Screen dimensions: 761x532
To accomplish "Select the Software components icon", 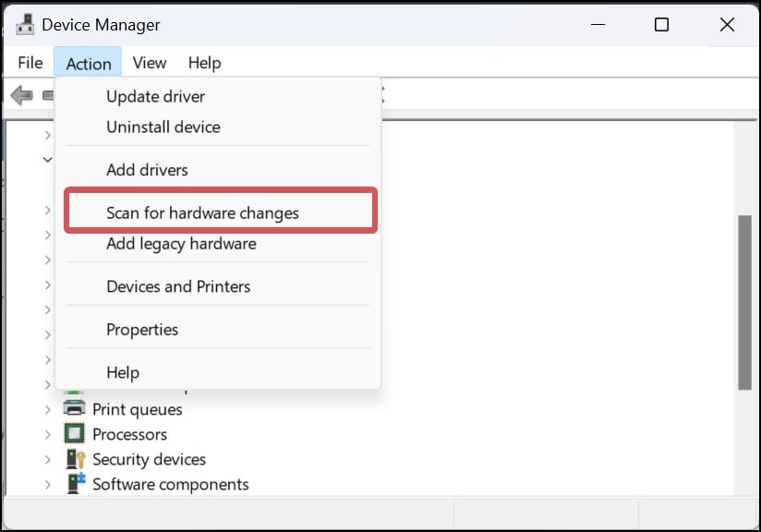I will click(x=77, y=483).
